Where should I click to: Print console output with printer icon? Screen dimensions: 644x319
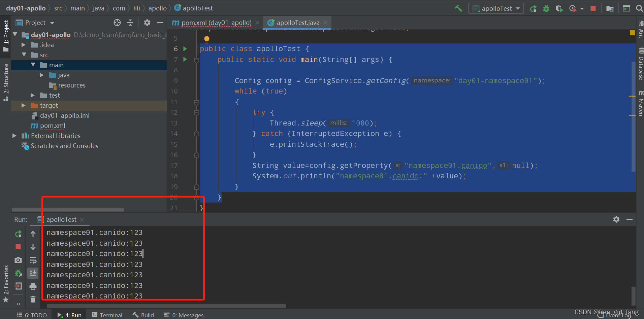point(33,286)
